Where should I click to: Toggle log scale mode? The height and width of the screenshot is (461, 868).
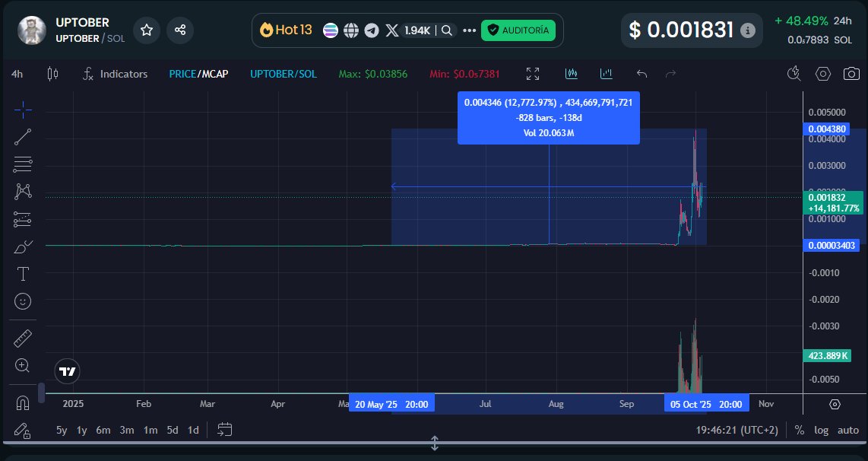click(822, 430)
